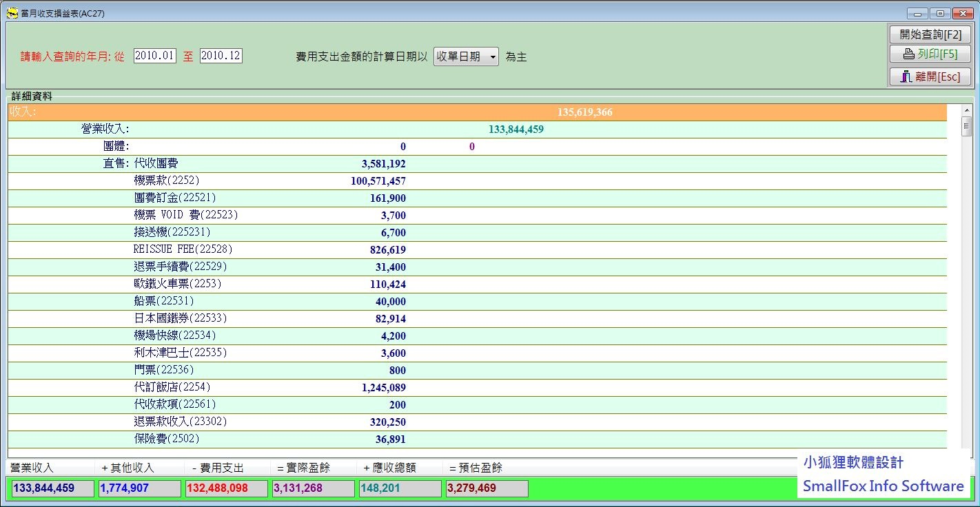The width and height of the screenshot is (980, 507).
Task: Open the 收單日期 dropdown
Action: (467, 56)
